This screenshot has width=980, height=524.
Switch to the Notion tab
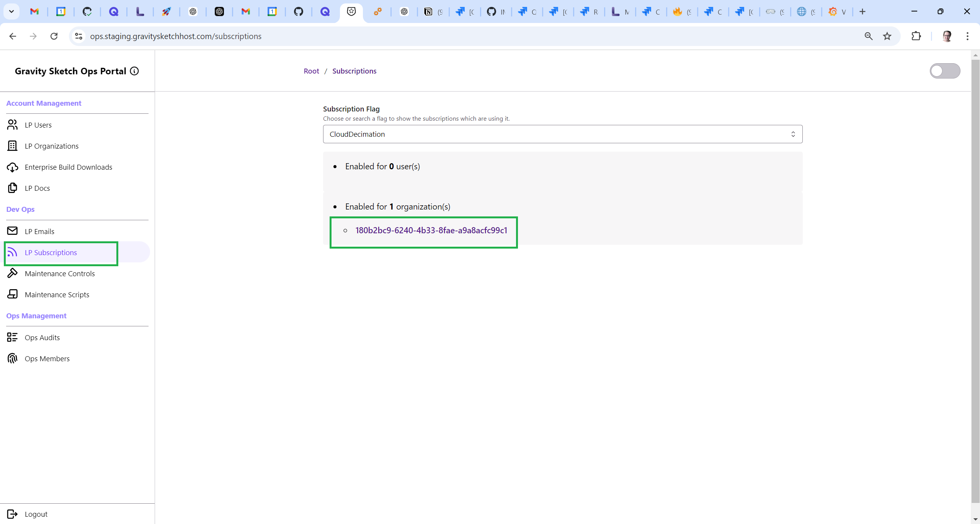pos(433,11)
